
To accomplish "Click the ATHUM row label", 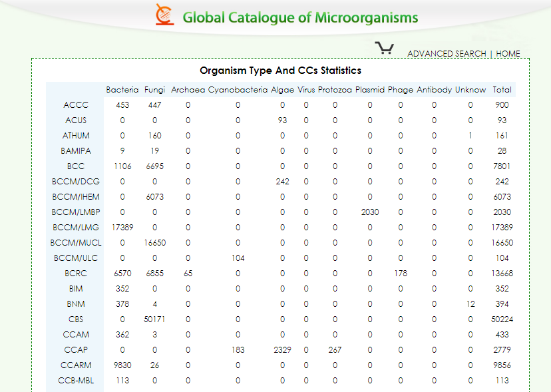I will click(x=76, y=136).
